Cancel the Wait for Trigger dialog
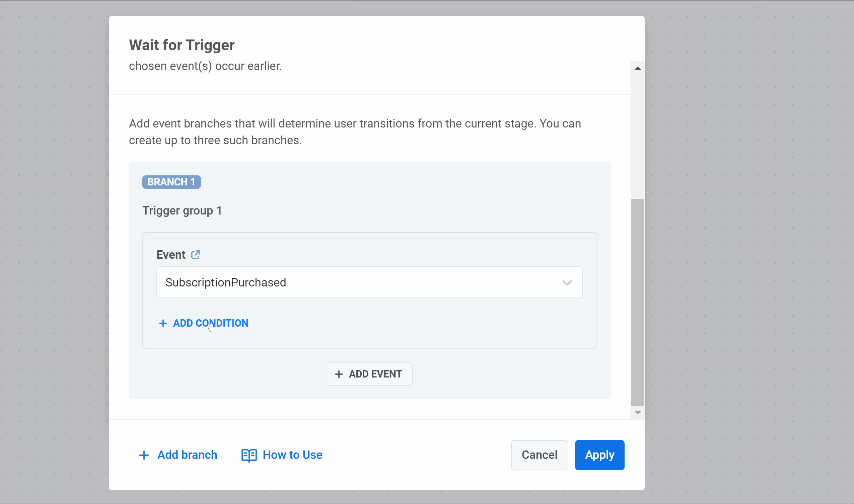 point(539,455)
